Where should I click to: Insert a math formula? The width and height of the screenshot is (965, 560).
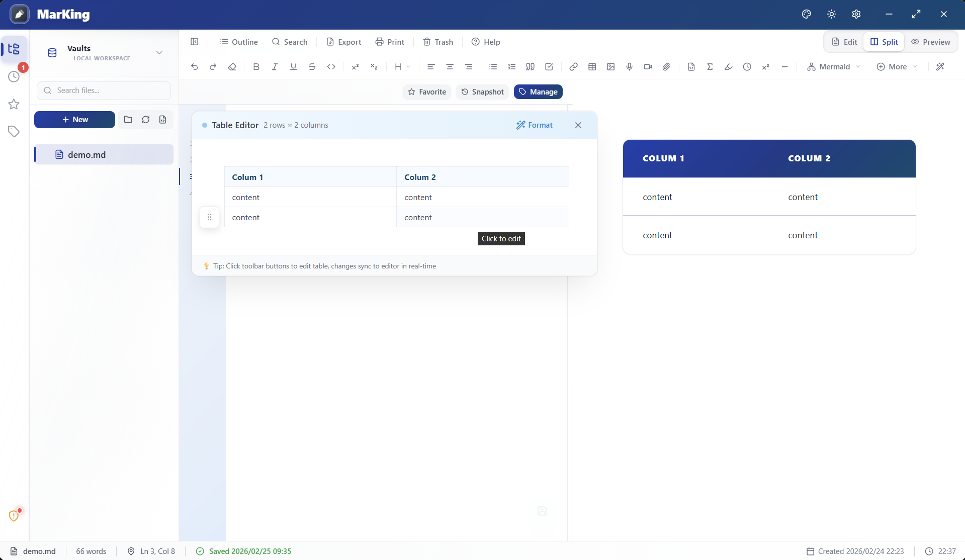coord(711,66)
